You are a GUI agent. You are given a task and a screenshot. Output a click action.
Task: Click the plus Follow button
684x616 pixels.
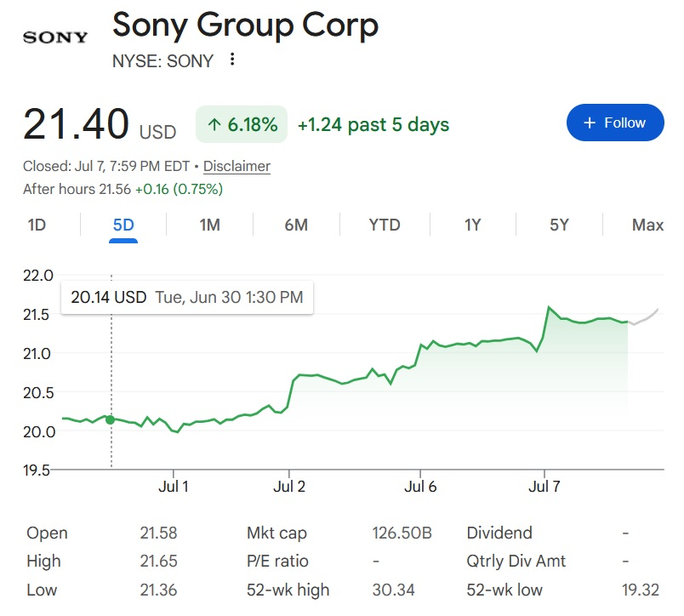615,123
